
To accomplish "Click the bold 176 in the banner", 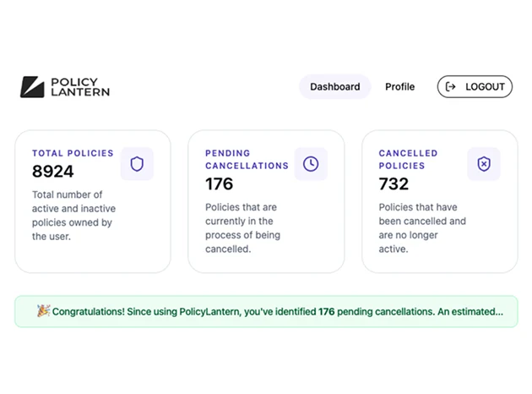I will point(327,311).
